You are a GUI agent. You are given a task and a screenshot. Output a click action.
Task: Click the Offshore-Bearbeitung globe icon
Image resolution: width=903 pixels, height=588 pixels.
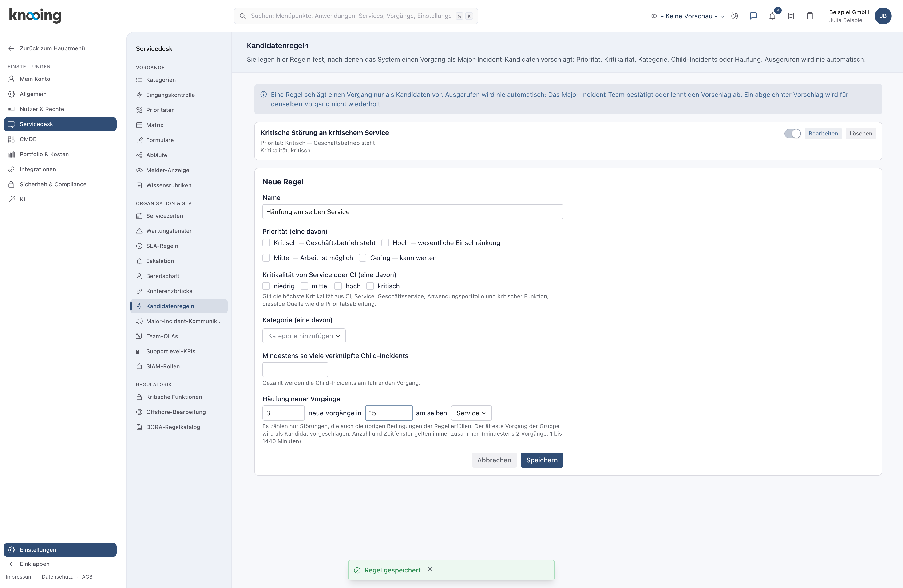coord(139,412)
